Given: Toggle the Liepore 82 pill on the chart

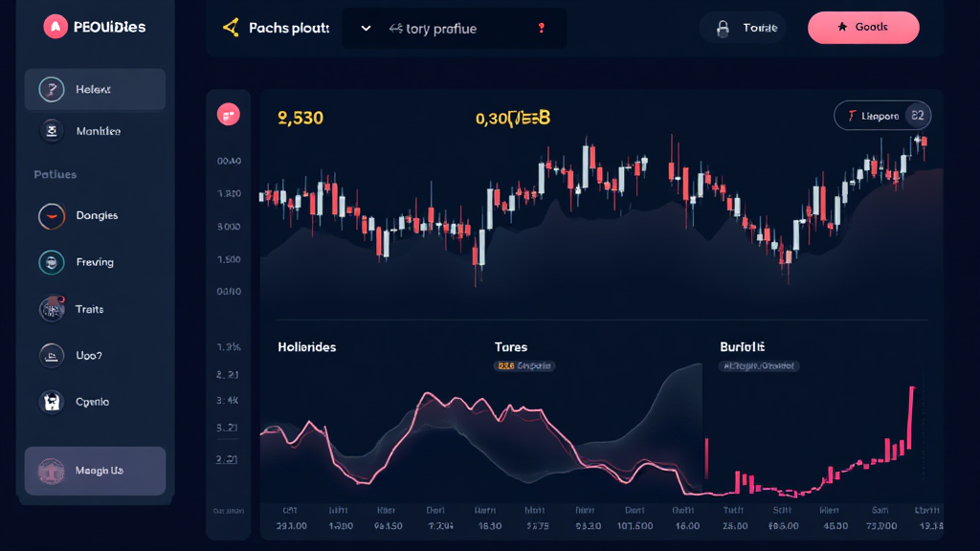Looking at the screenshot, I should point(882,116).
